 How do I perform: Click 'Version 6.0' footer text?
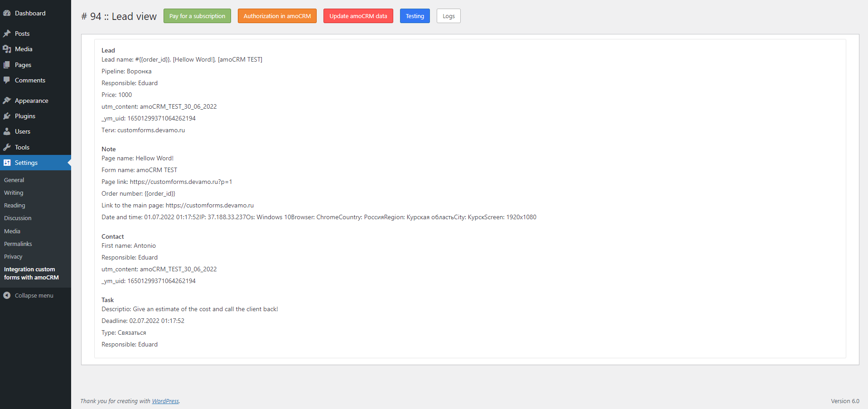845,401
